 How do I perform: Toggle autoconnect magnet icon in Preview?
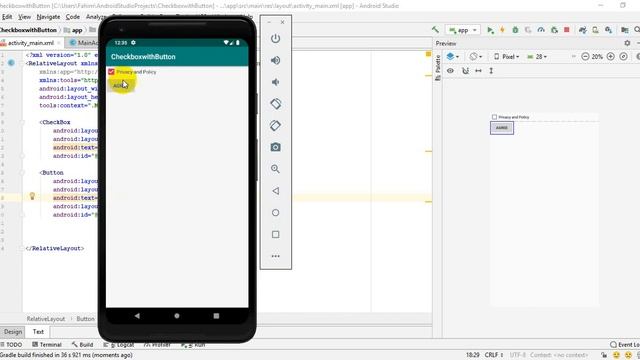[x=465, y=71]
